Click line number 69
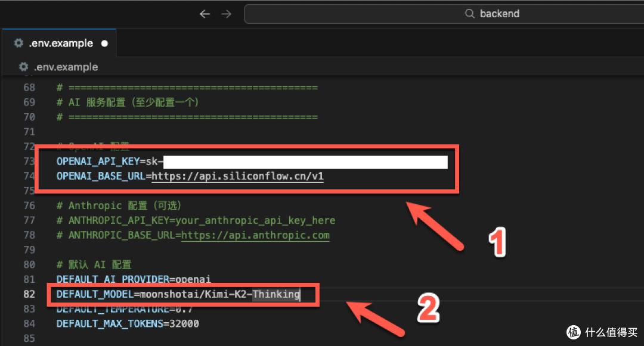This screenshot has width=644, height=346. click(x=29, y=102)
